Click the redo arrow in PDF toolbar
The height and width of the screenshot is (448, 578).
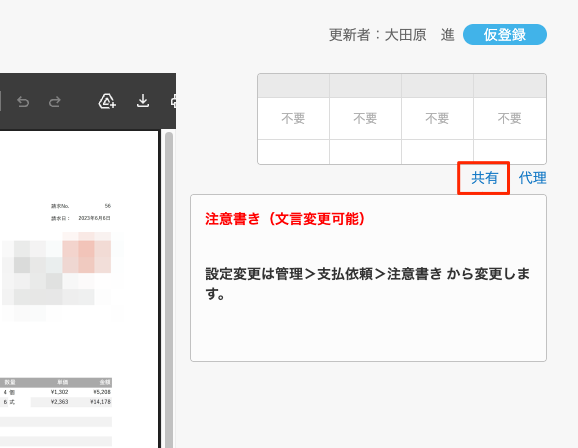tap(55, 101)
